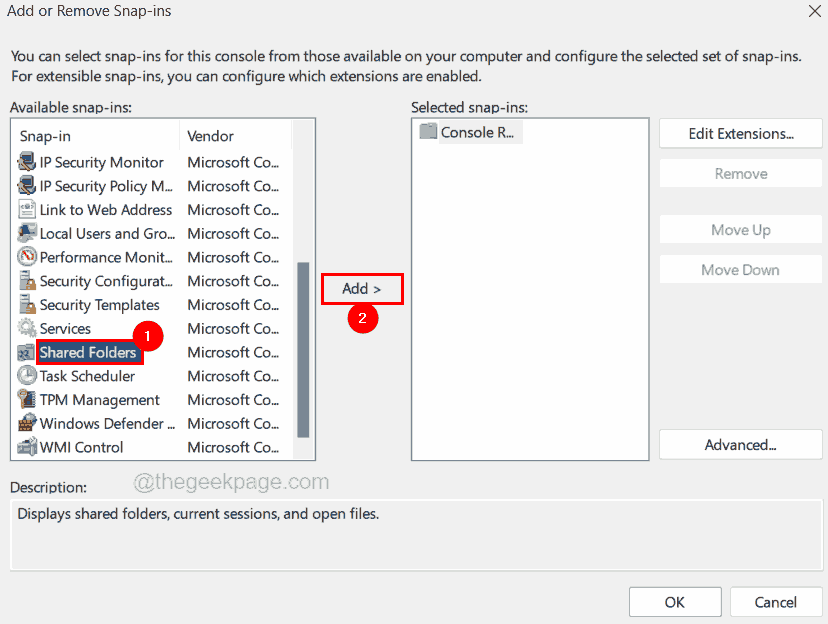
Task: Select the Local Users and Groups snap-in
Action: point(96,233)
